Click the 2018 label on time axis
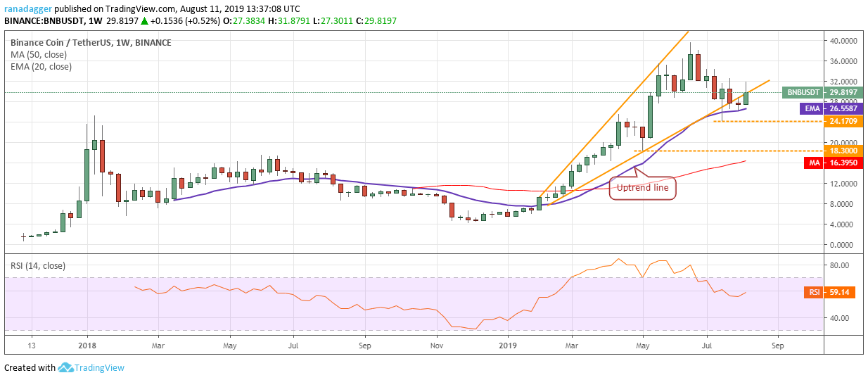The image size is (868, 380). [87, 346]
